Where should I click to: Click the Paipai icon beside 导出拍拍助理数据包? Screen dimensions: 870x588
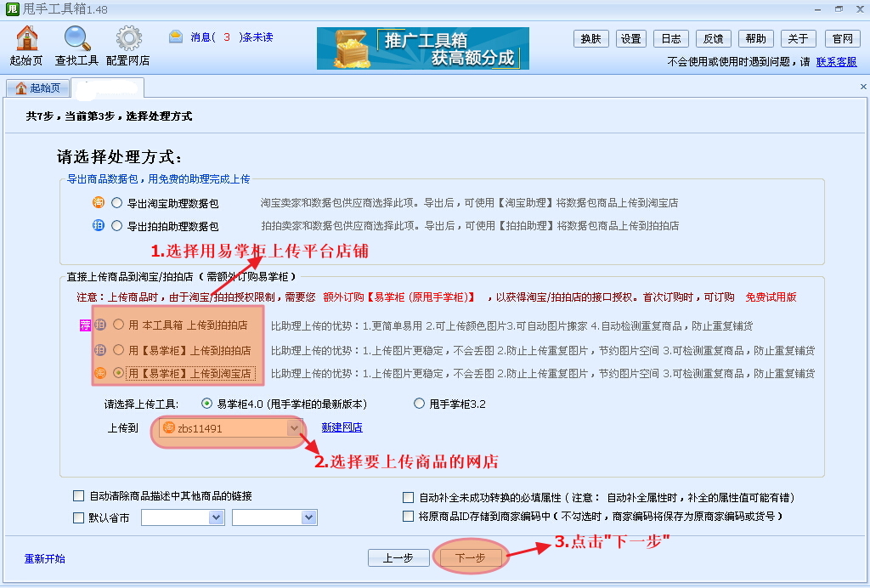click(x=99, y=225)
